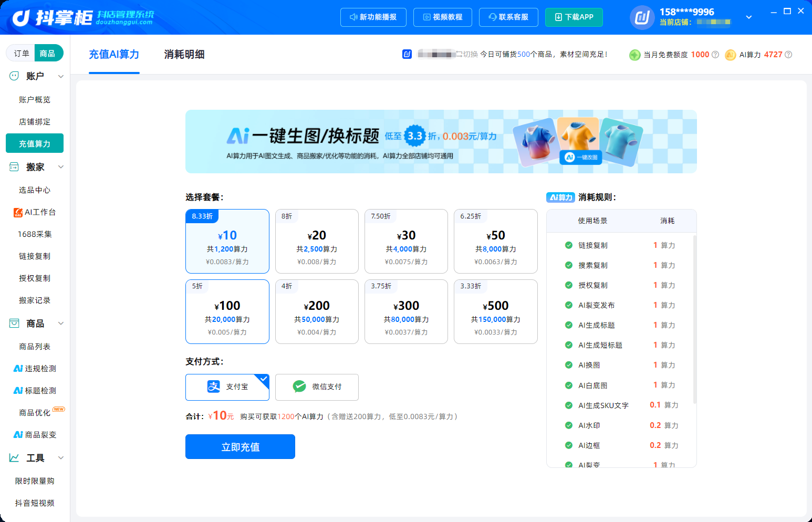Screen dimensions: 812x522
Task: Open 选品中心 in the sidebar
Action: [35, 190]
